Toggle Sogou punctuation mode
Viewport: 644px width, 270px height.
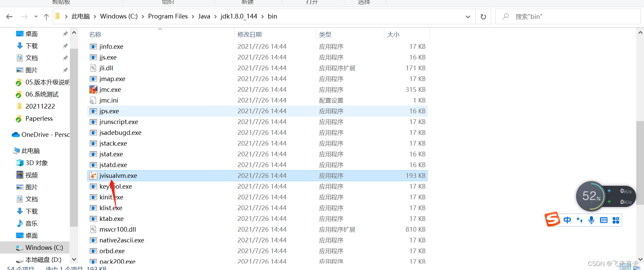pyautogui.click(x=579, y=220)
